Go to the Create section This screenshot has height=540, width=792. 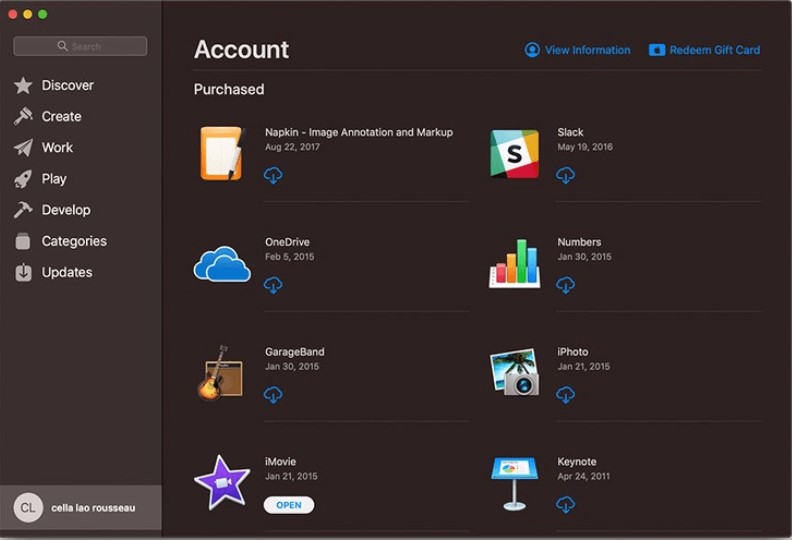pos(62,116)
